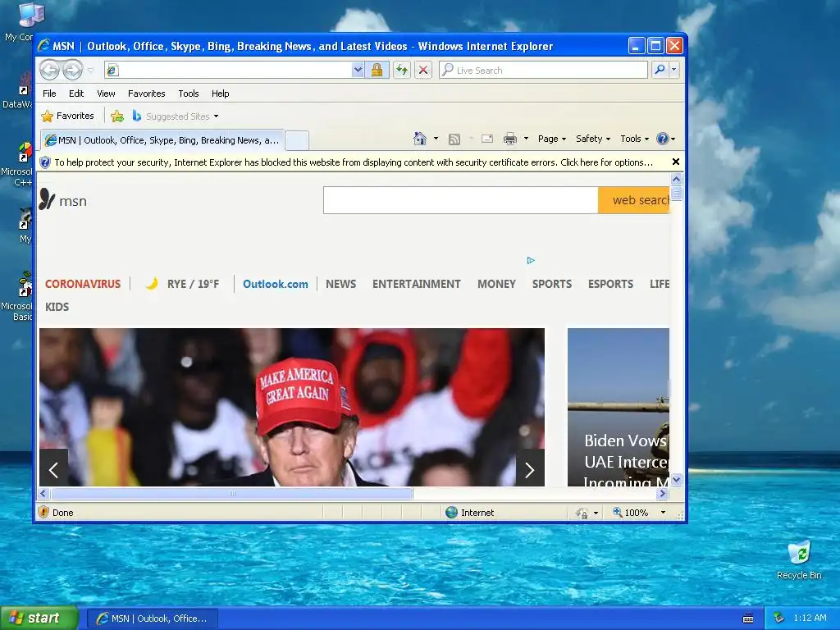Viewport: 840px width, 630px height.
Task: Click the Refresh page icon
Action: [402, 71]
